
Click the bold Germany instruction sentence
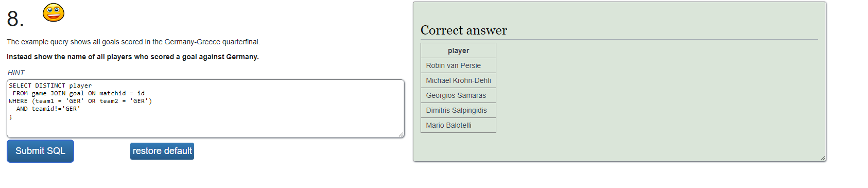(133, 57)
